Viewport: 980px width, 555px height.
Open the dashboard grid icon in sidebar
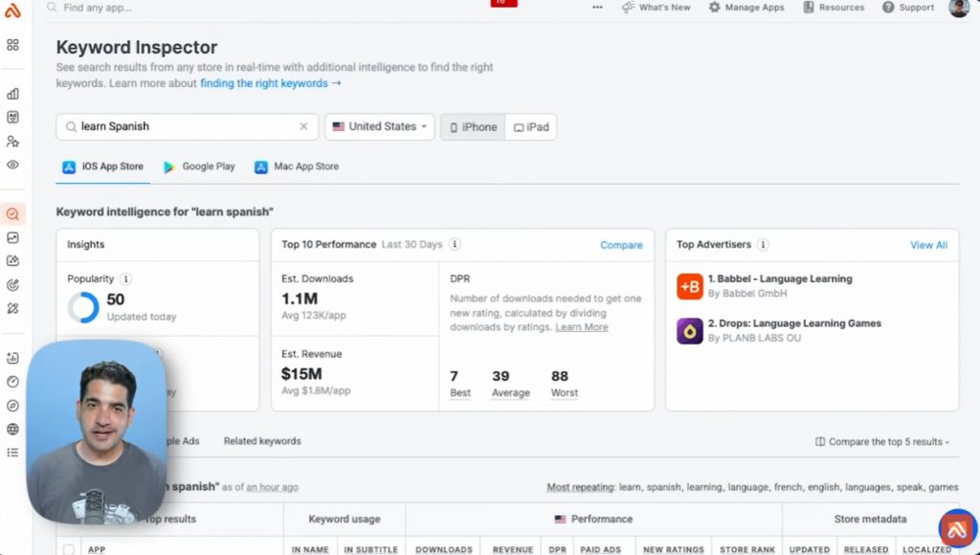pos(12,45)
